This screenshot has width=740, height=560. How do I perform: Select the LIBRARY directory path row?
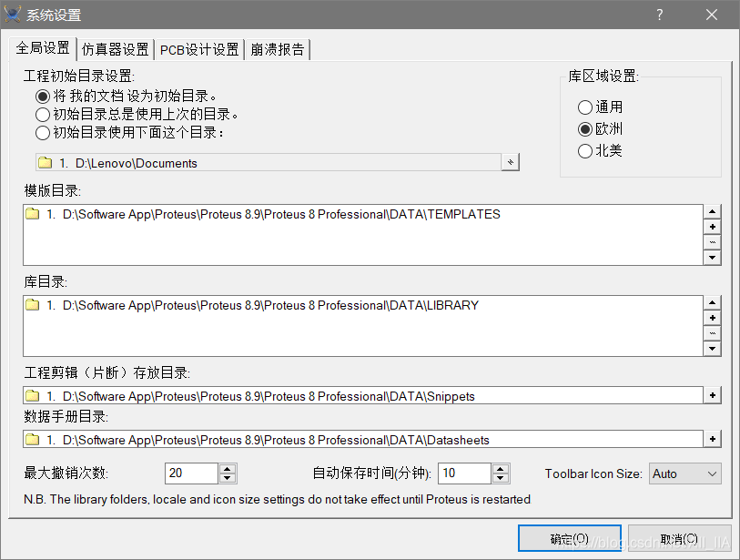coord(363,306)
